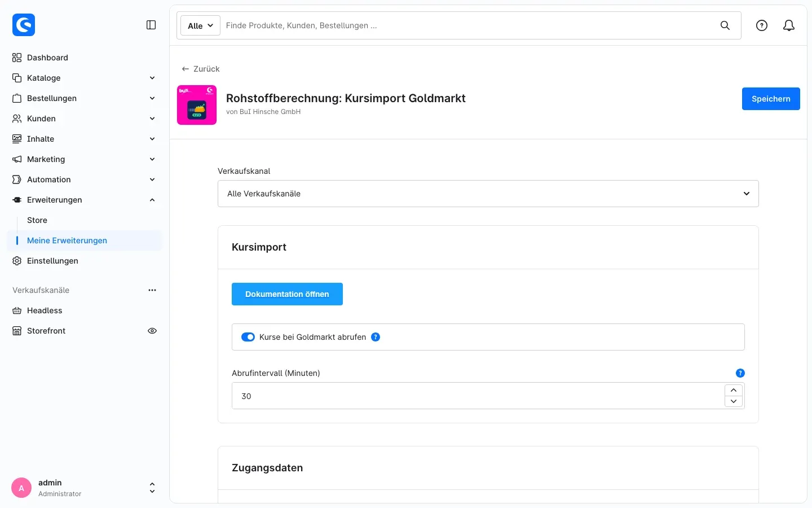Decrease Abrufintervall with the down arrow
812x508 pixels.
click(734, 401)
